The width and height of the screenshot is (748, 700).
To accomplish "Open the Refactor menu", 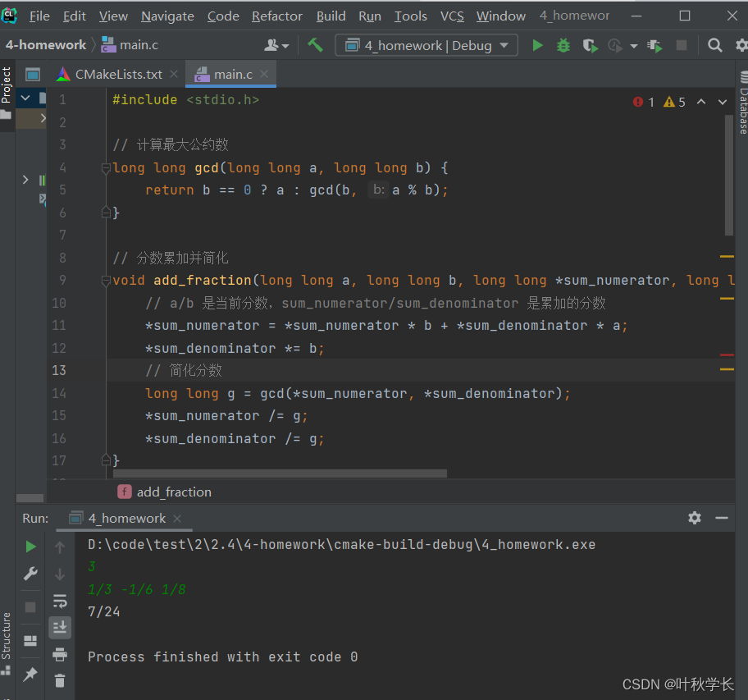I will click(276, 16).
